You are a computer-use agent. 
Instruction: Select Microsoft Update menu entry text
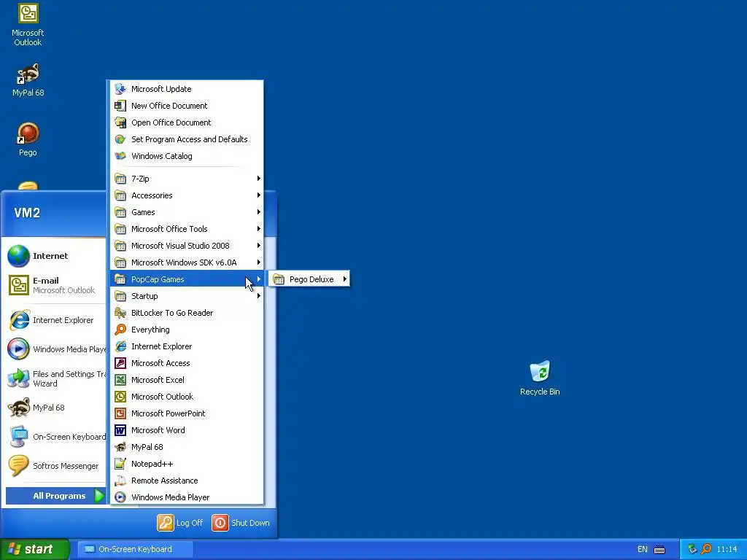click(161, 89)
